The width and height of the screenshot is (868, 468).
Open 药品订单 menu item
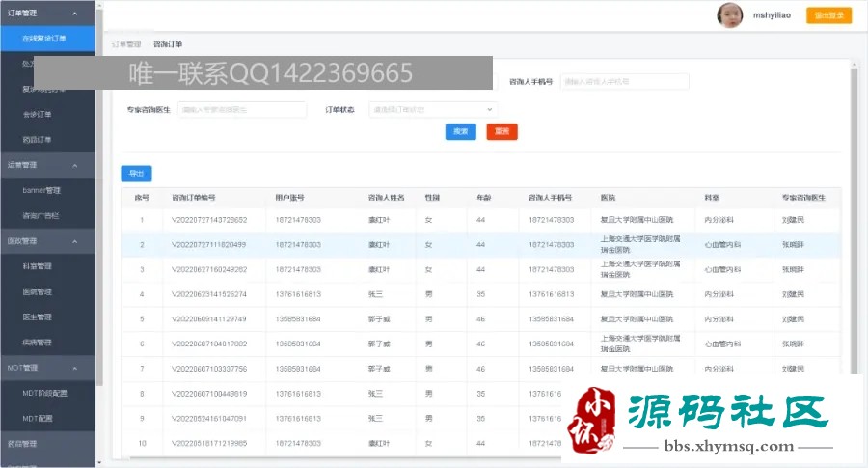(47, 140)
